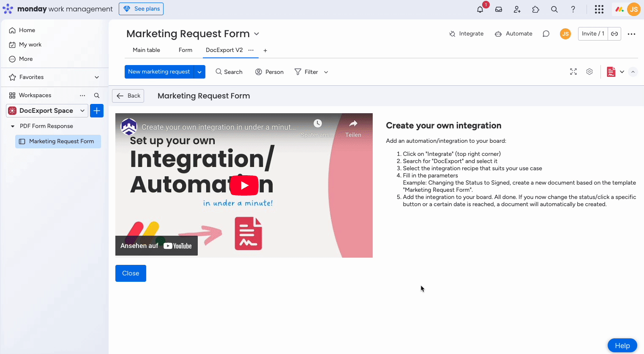Open the Integrate option
The width and height of the screenshot is (644, 354).
point(466,34)
